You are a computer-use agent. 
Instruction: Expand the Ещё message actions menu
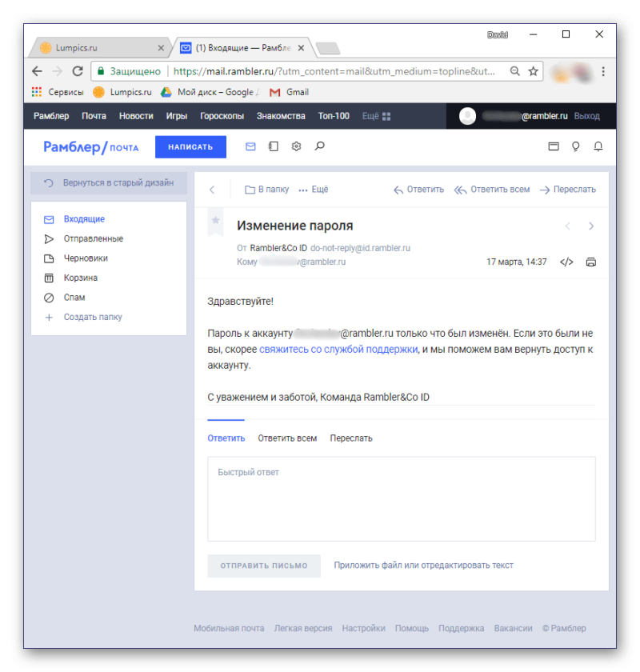point(314,190)
